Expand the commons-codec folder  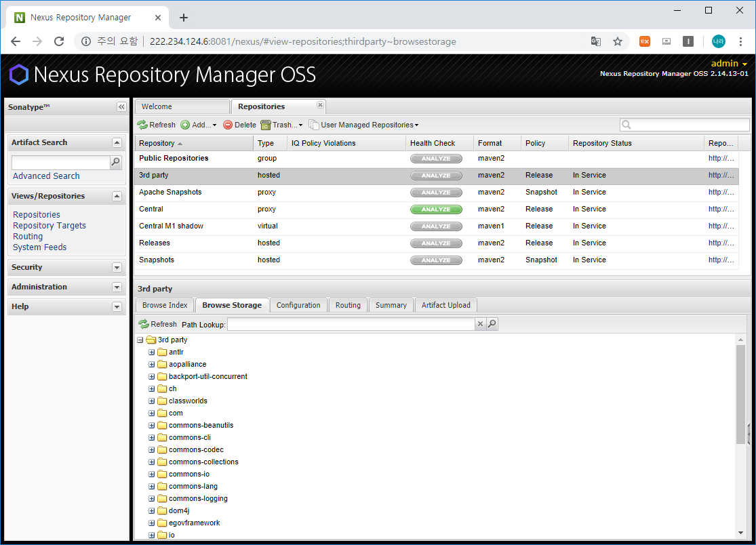[151, 449]
